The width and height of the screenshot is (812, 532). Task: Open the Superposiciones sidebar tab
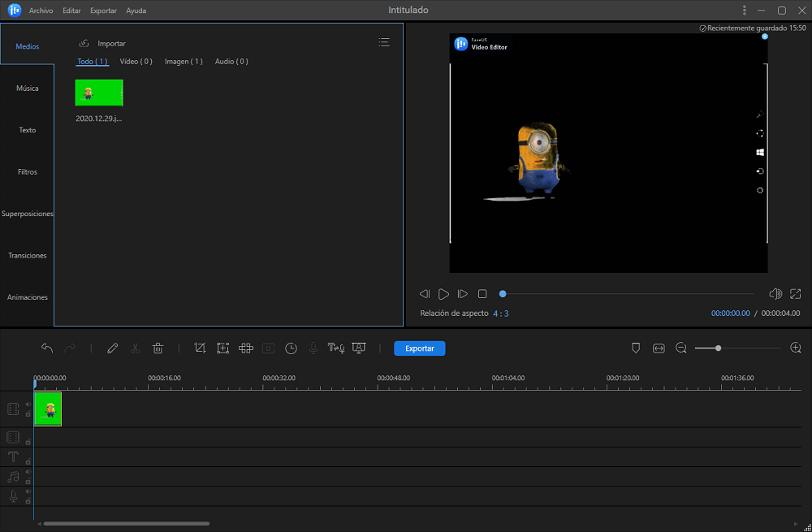click(x=27, y=214)
